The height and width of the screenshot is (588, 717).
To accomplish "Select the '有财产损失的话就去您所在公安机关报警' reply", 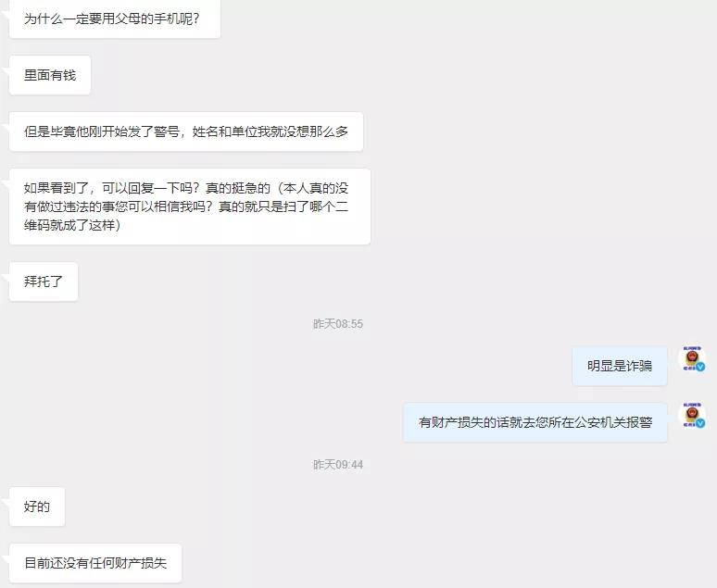I will pyautogui.click(x=535, y=422).
